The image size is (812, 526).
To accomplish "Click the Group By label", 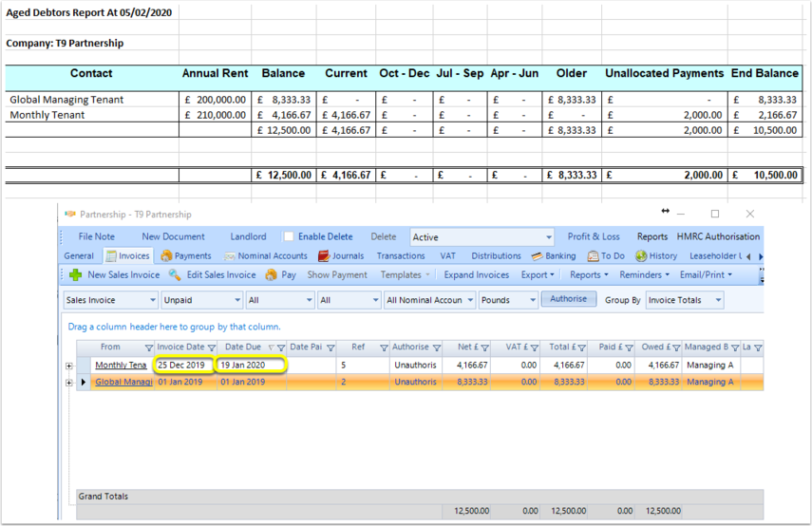I will (x=622, y=300).
